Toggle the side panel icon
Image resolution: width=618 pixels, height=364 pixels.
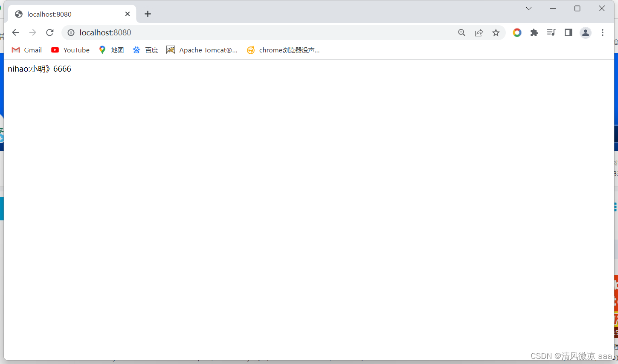[568, 32]
